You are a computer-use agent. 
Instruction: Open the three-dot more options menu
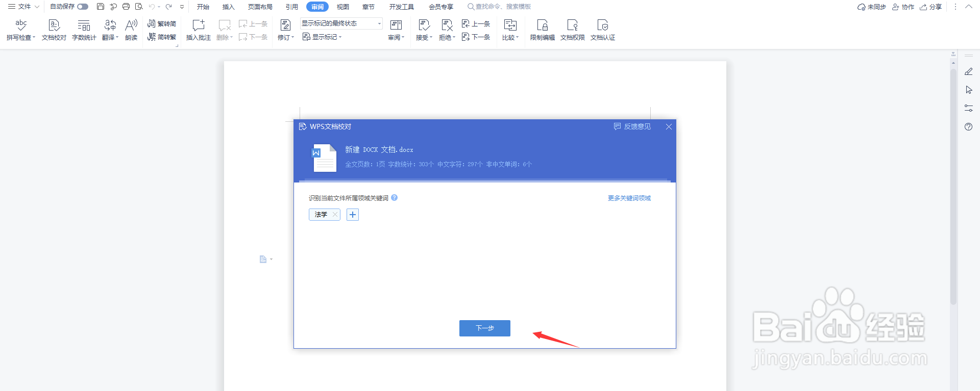click(x=955, y=7)
